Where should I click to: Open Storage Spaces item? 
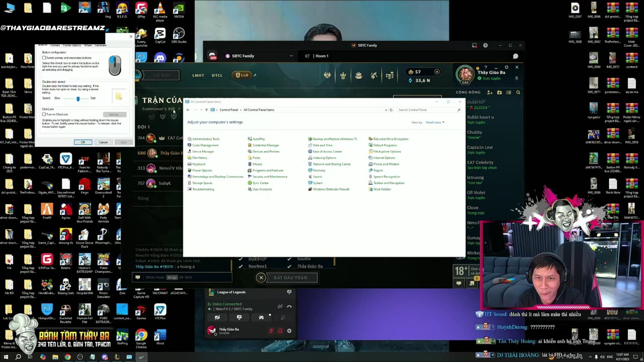coord(200,183)
